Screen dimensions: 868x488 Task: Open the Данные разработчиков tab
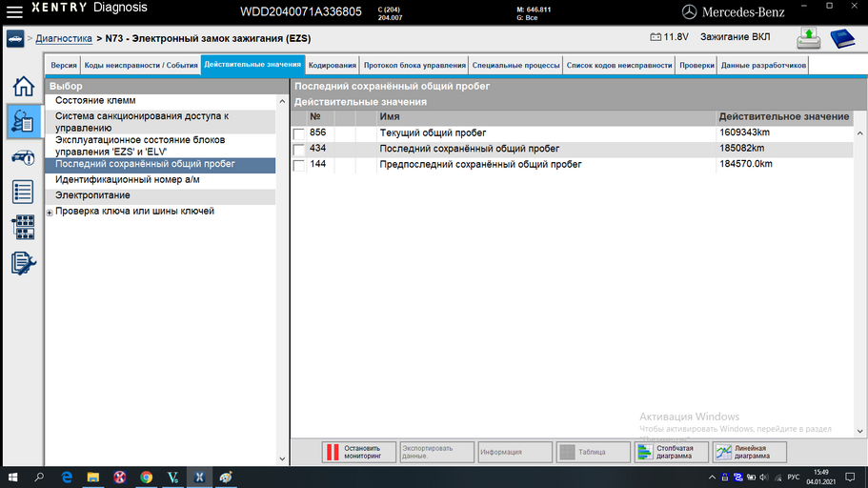point(763,66)
